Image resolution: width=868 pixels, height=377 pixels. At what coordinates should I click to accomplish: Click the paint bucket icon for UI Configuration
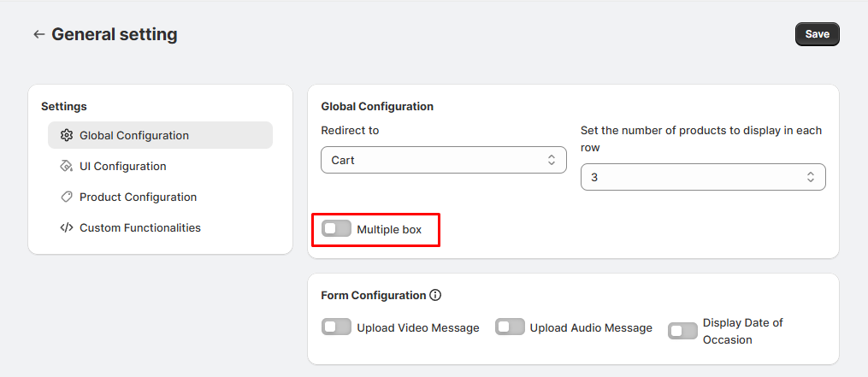[x=67, y=166]
